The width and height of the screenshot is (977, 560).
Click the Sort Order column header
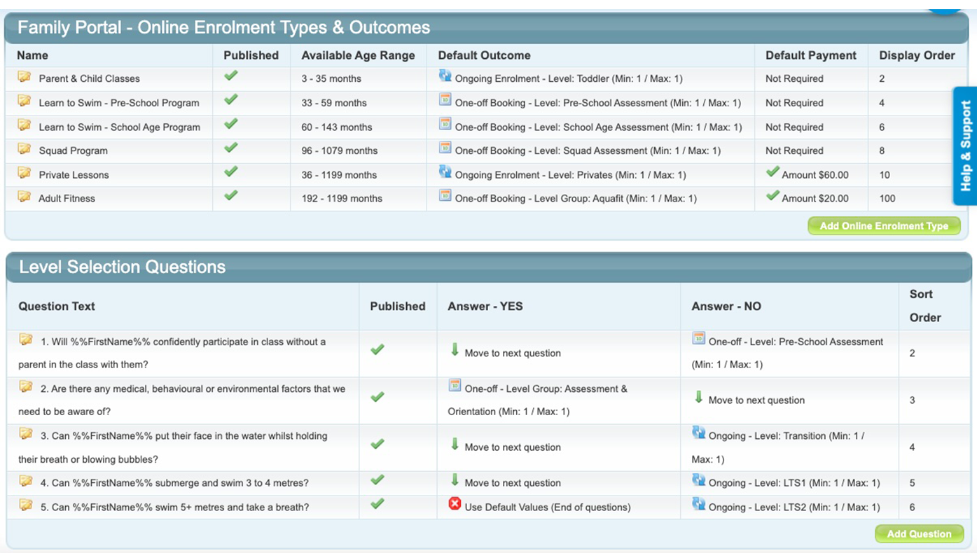[924, 306]
